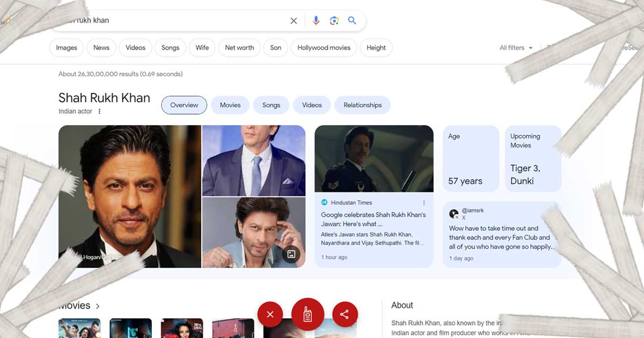Select the News filter chip

[101, 48]
